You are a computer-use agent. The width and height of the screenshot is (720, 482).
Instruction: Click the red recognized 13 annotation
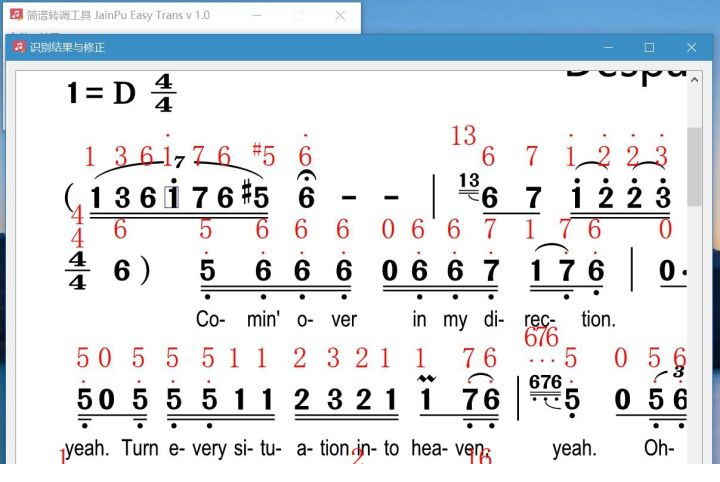pos(464,136)
